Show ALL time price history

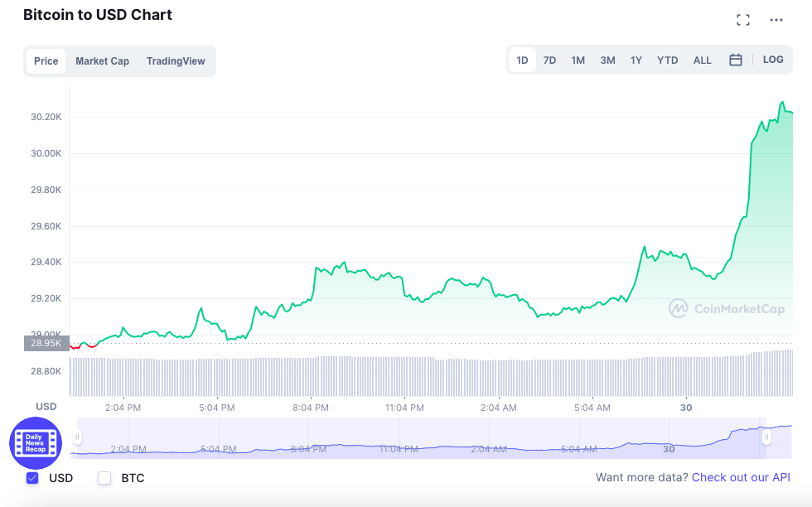(702, 60)
